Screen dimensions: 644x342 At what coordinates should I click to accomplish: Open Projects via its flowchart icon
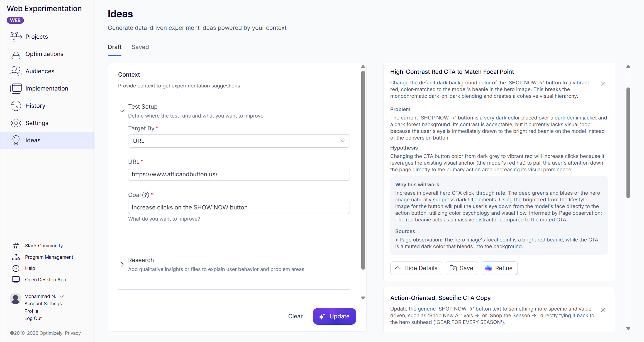pyautogui.click(x=16, y=36)
